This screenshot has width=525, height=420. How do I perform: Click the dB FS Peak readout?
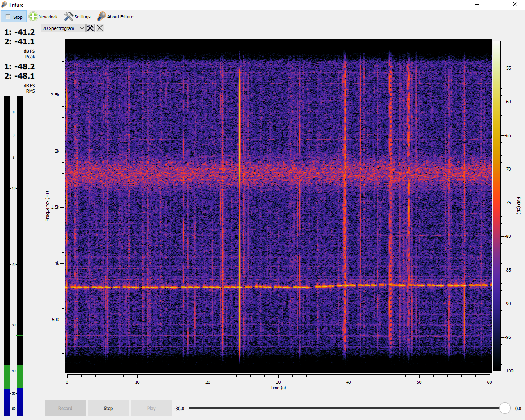(x=20, y=37)
